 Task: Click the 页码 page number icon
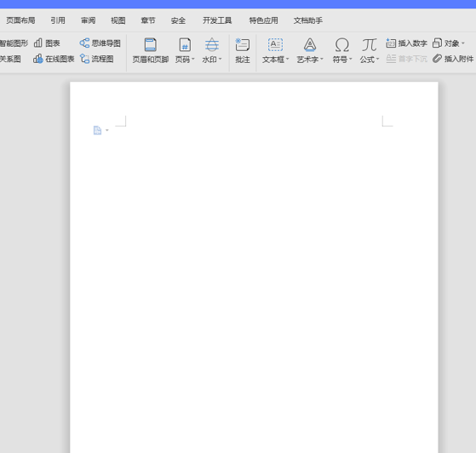185,45
